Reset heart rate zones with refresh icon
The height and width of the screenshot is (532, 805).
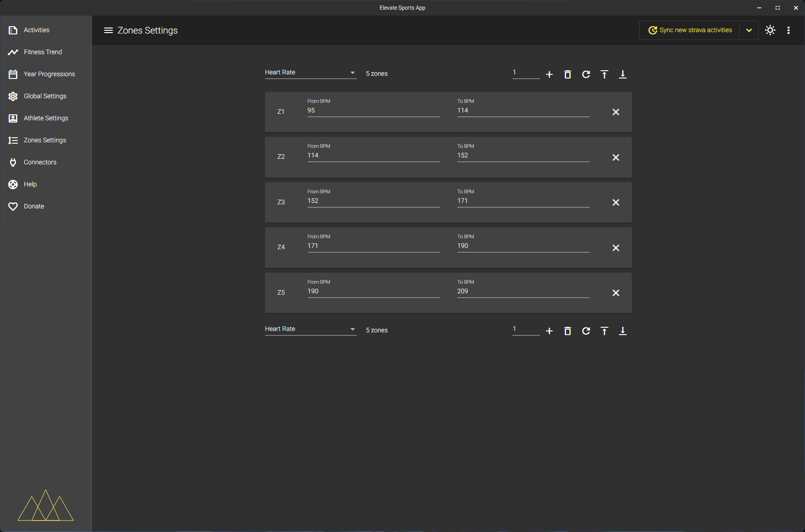click(586, 74)
